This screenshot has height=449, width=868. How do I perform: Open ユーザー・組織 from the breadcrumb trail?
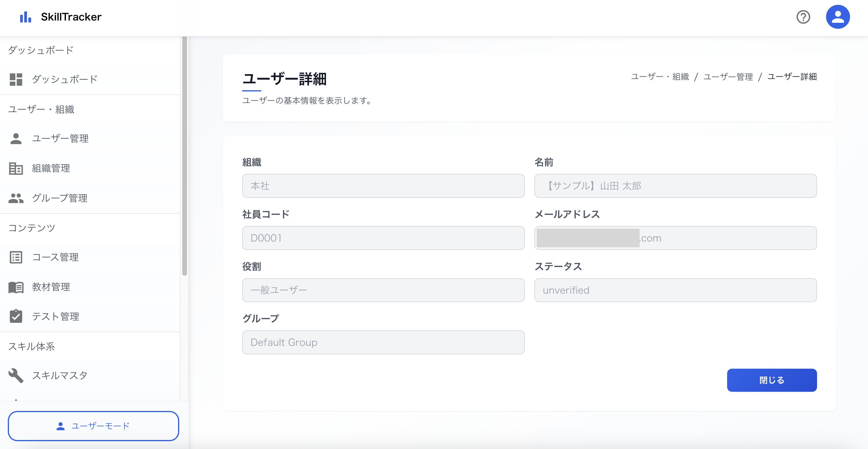click(660, 77)
